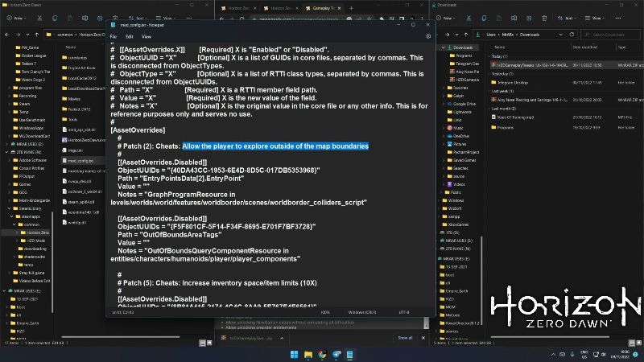
Task: Select mod_config file in Horizon Zero Dawn folder
Action: [x=78, y=161]
